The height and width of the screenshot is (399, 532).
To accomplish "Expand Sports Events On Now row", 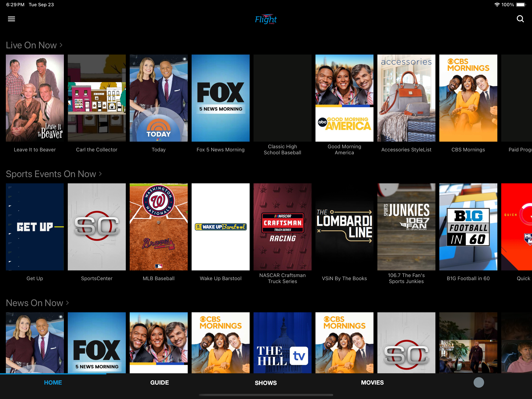I will [x=54, y=174].
